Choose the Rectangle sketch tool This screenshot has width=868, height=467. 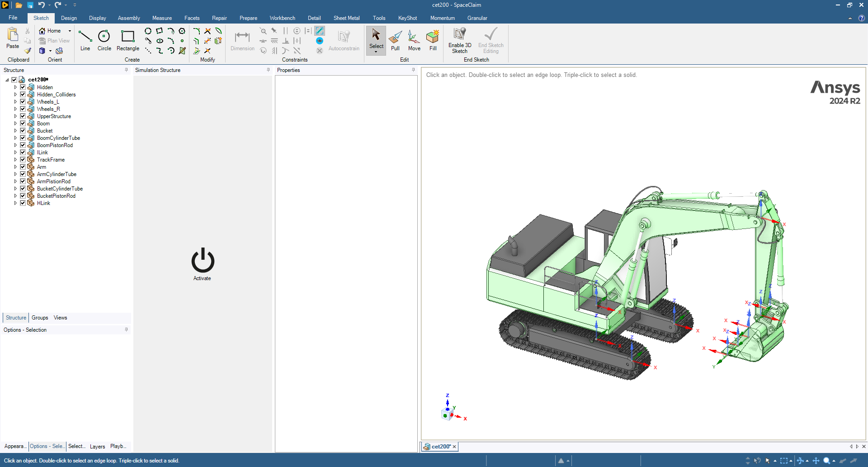click(x=128, y=40)
